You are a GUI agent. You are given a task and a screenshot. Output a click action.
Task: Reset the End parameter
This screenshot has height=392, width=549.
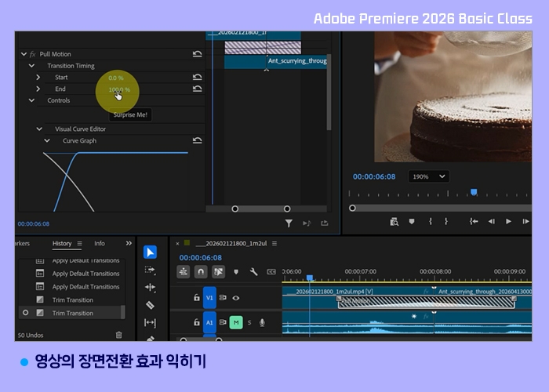point(198,89)
